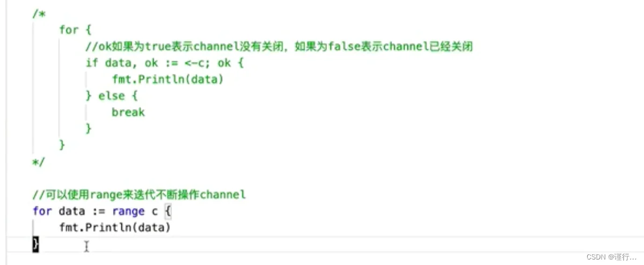Screen dimensions: 644x265
Task: Click the 'break' keyword
Action: (128, 112)
